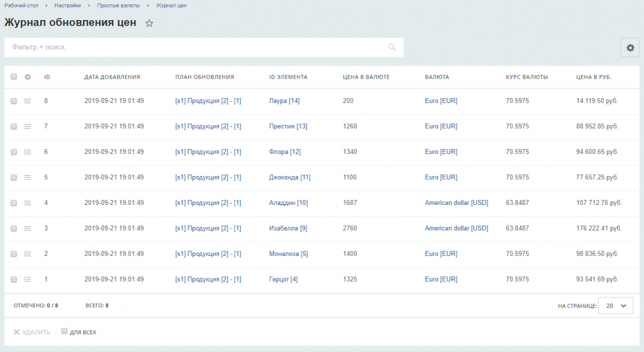Open the Престиж [13] element link
This screenshot has width=644, height=352.
(x=288, y=126)
